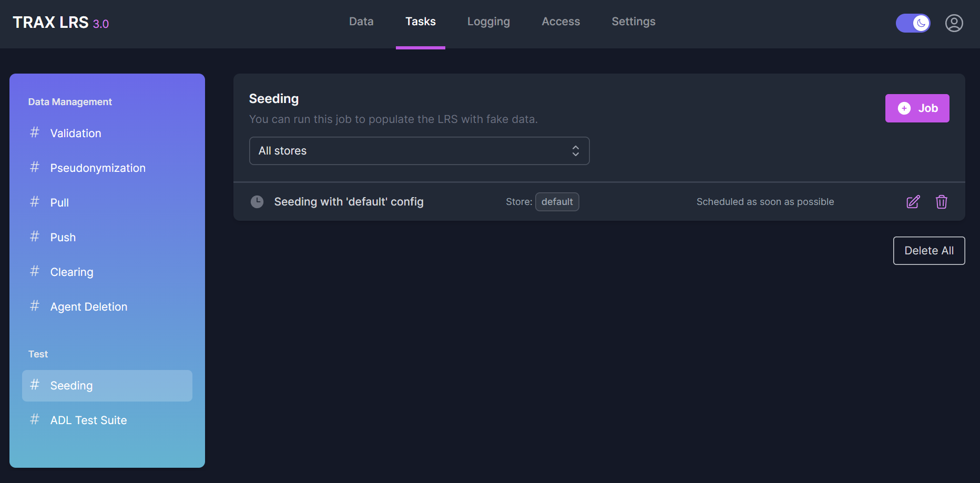Click the hash icon beside ADL Test Suite
Viewport: 980px width, 483px height.
[35, 419]
